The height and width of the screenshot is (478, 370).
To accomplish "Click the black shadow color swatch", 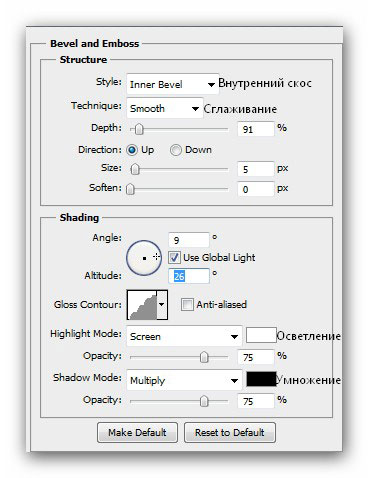I will pos(261,379).
